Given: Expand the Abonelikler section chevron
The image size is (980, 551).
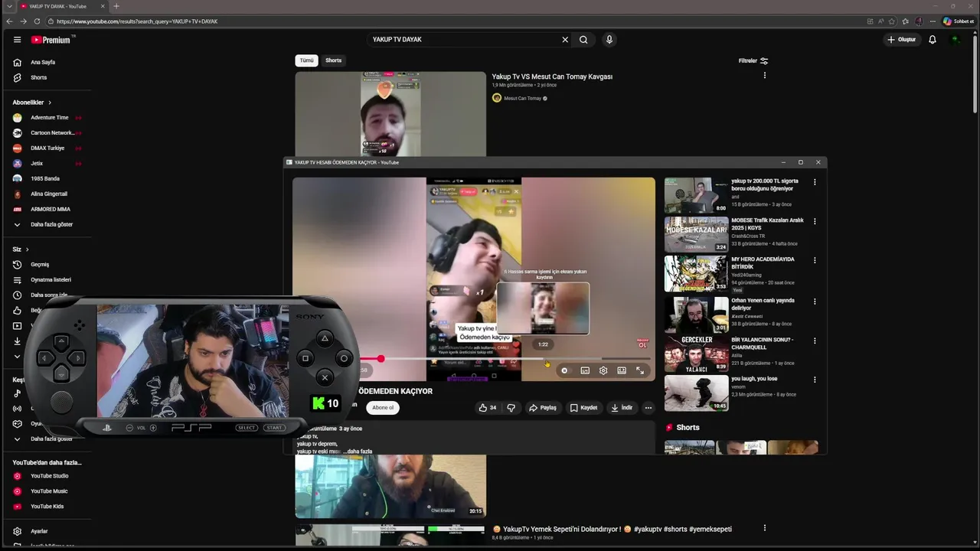Looking at the screenshot, I should point(50,103).
